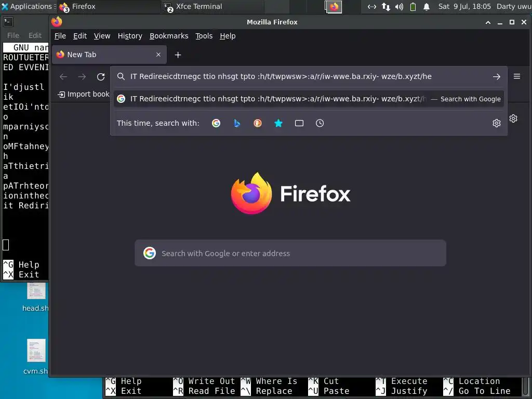
Task: Search Bookmarks using the star icon
Action: (x=278, y=123)
